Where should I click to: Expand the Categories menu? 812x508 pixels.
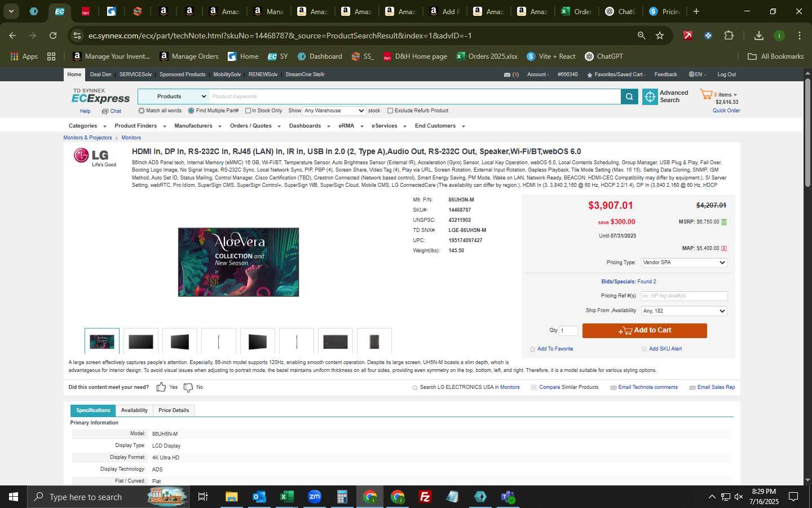[x=87, y=126]
